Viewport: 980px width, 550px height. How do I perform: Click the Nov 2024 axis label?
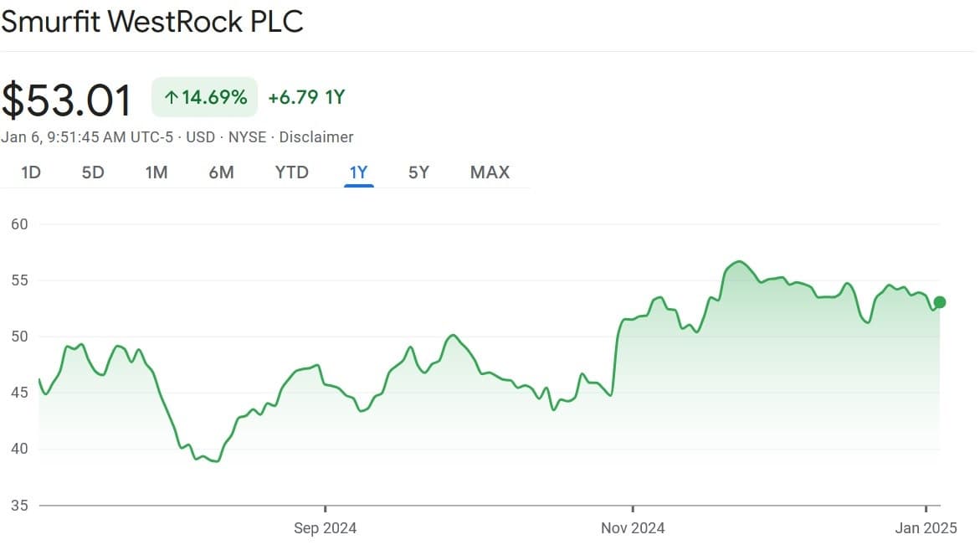click(632, 528)
